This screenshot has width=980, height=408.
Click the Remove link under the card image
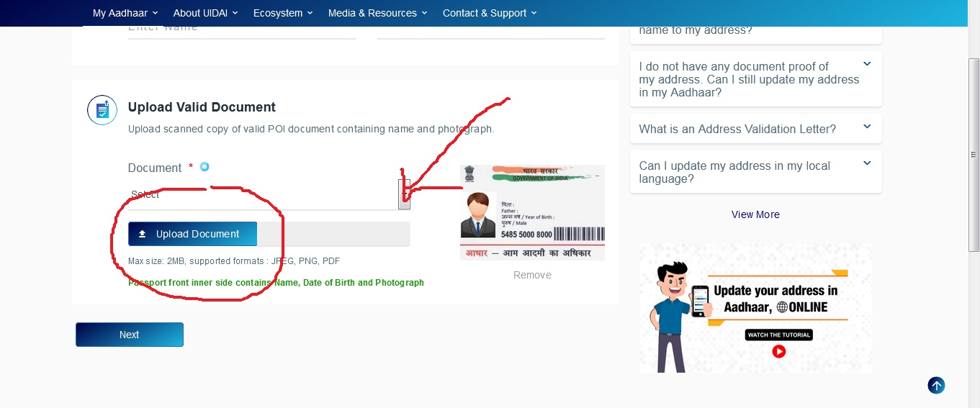pyautogui.click(x=532, y=275)
